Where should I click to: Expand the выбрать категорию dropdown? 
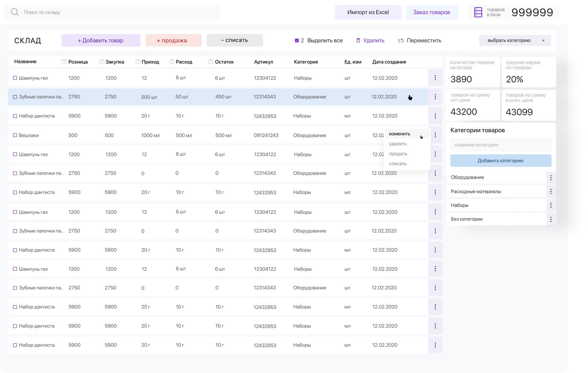pyautogui.click(x=515, y=40)
